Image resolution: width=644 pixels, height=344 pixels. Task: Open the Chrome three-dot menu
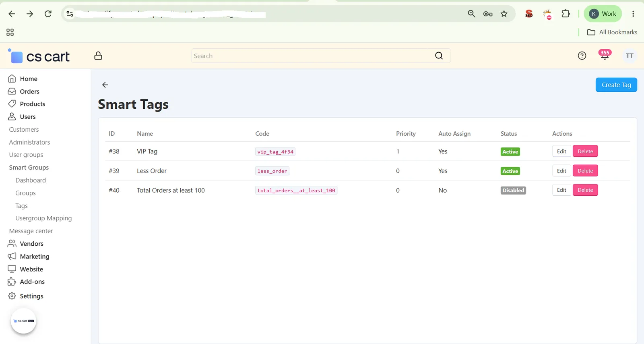point(633,14)
